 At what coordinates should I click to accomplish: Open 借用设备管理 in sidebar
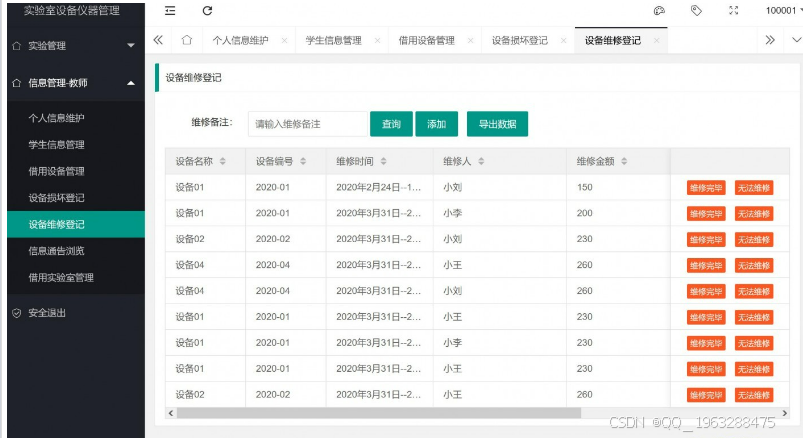click(76, 171)
